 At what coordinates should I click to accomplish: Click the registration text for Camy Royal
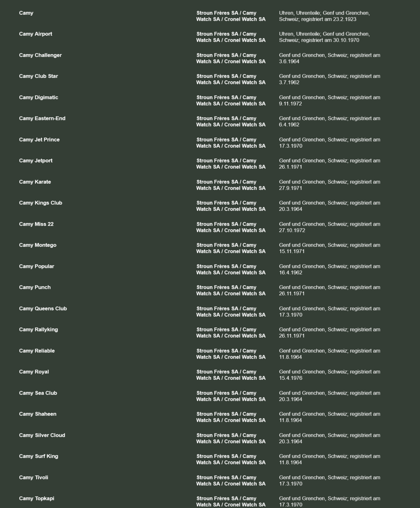pyautogui.click(x=329, y=375)
